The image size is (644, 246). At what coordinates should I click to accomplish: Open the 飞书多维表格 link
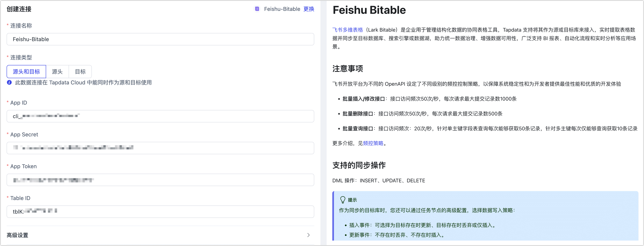click(x=348, y=30)
